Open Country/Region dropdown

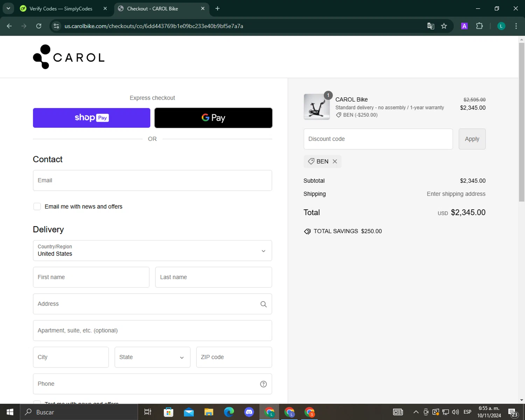point(152,251)
